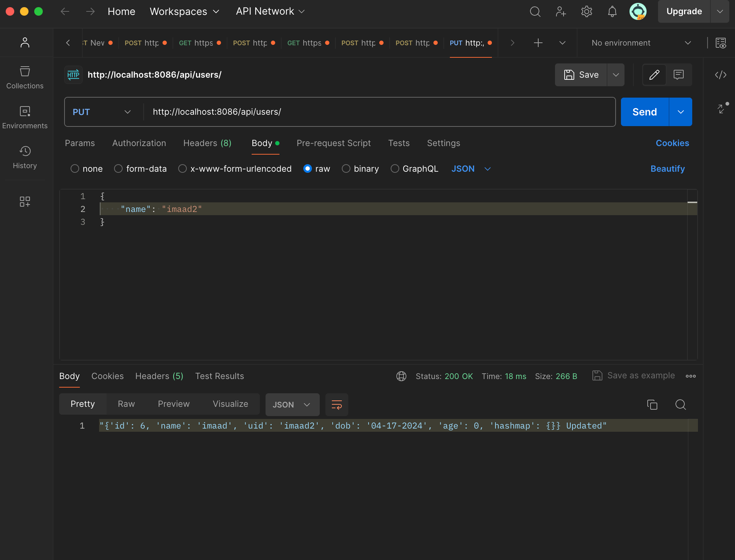Select x-www-form-urlencoded radio button
This screenshot has height=560, width=735.
[x=183, y=168]
